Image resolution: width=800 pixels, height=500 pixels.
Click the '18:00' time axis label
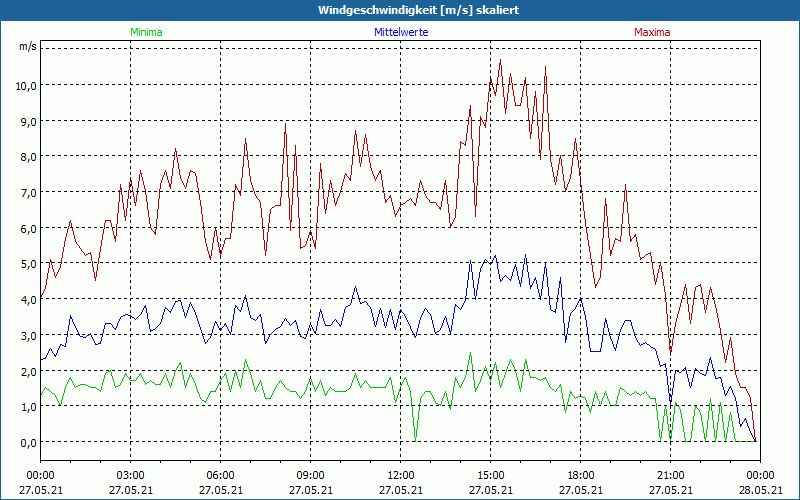tap(581, 476)
